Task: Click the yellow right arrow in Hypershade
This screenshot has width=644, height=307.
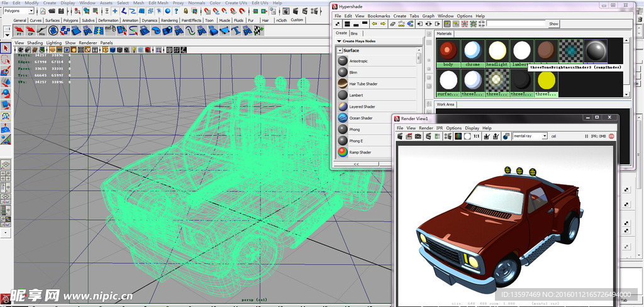Action: (383, 24)
